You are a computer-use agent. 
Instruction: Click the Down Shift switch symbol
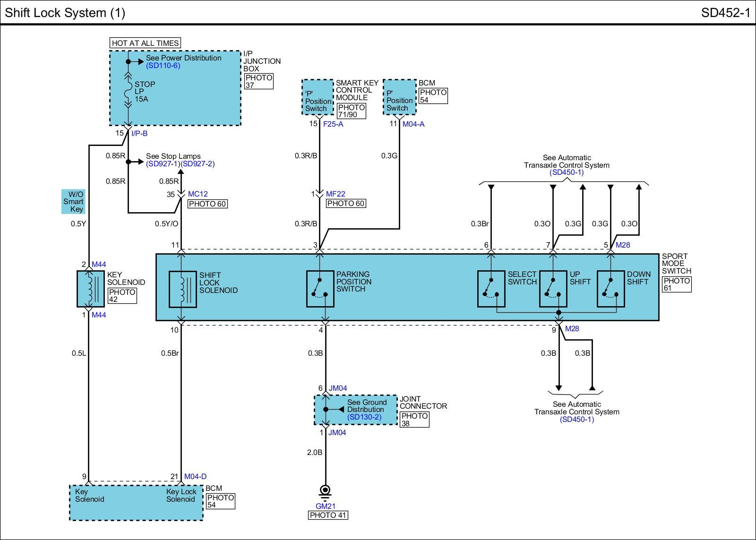[x=610, y=289]
